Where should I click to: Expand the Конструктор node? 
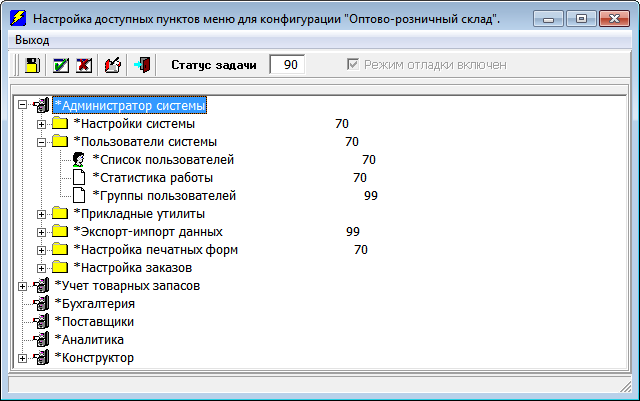pyautogui.click(x=22, y=358)
